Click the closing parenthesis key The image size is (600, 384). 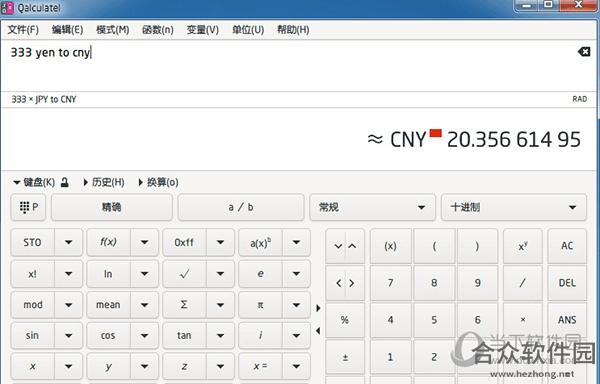click(x=477, y=246)
